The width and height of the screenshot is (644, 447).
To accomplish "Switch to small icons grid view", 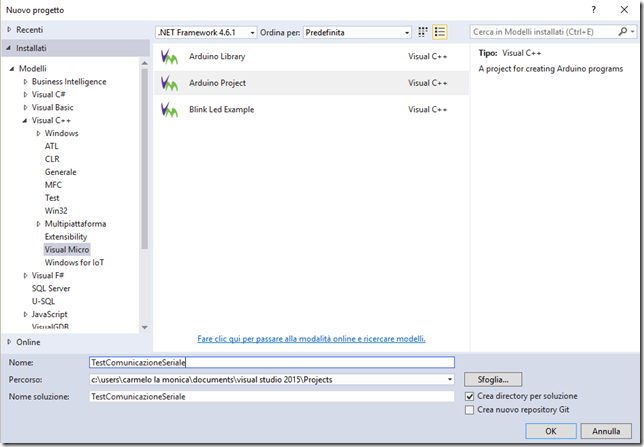I will 423,32.
